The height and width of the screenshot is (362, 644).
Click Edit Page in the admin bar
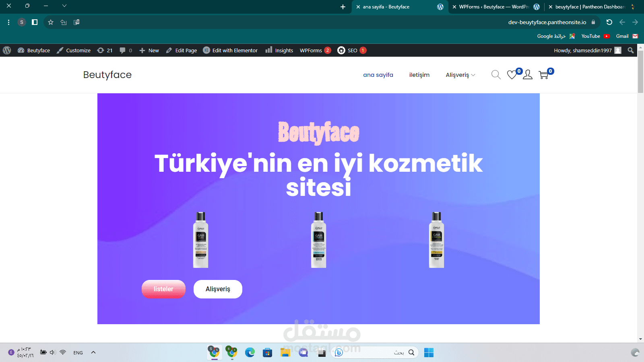pyautogui.click(x=182, y=50)
